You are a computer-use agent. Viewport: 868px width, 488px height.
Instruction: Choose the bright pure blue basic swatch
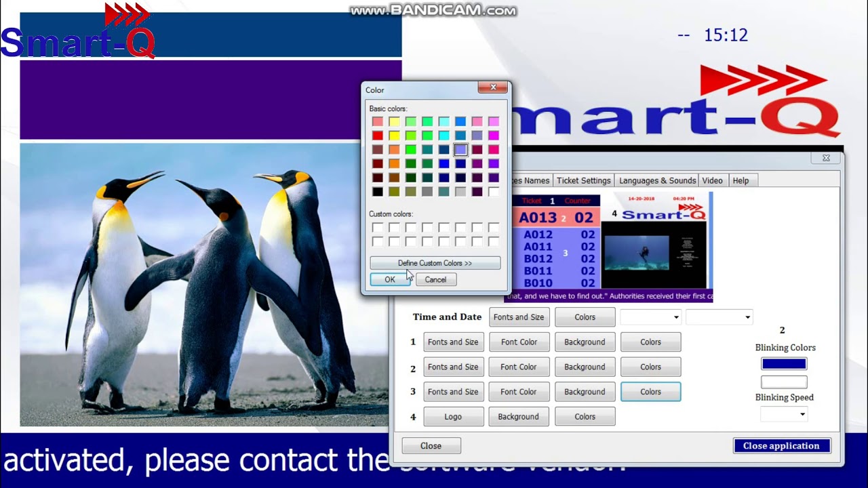click(x=443, y=163)
